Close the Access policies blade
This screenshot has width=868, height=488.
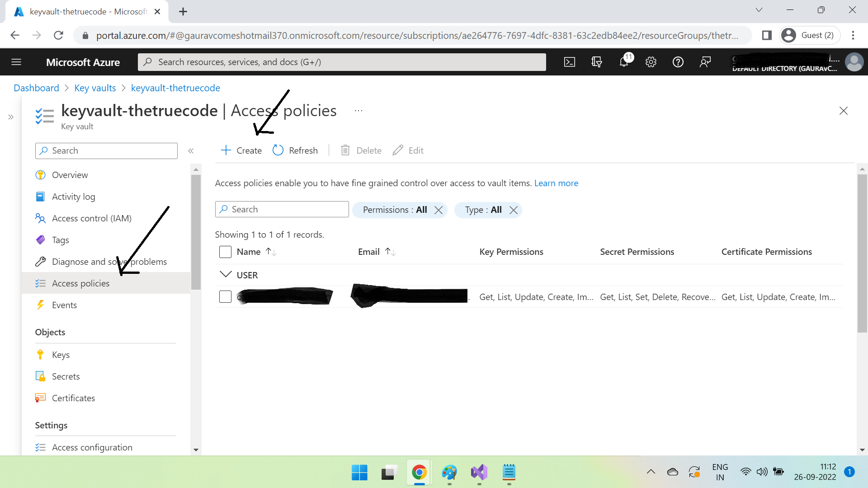coord(843,111)
